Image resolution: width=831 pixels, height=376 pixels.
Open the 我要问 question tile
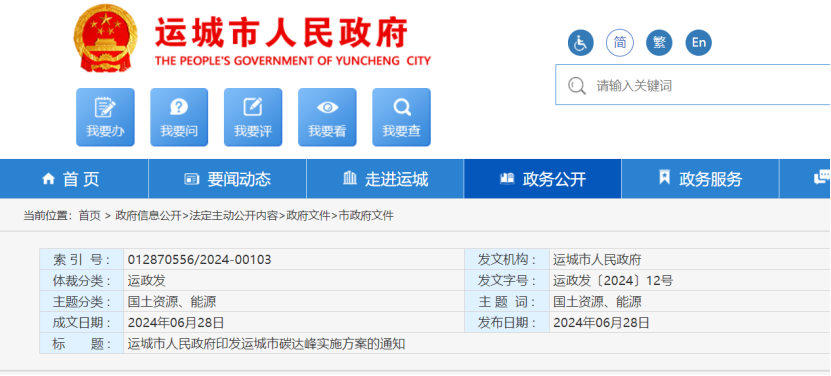pos(179,117)
